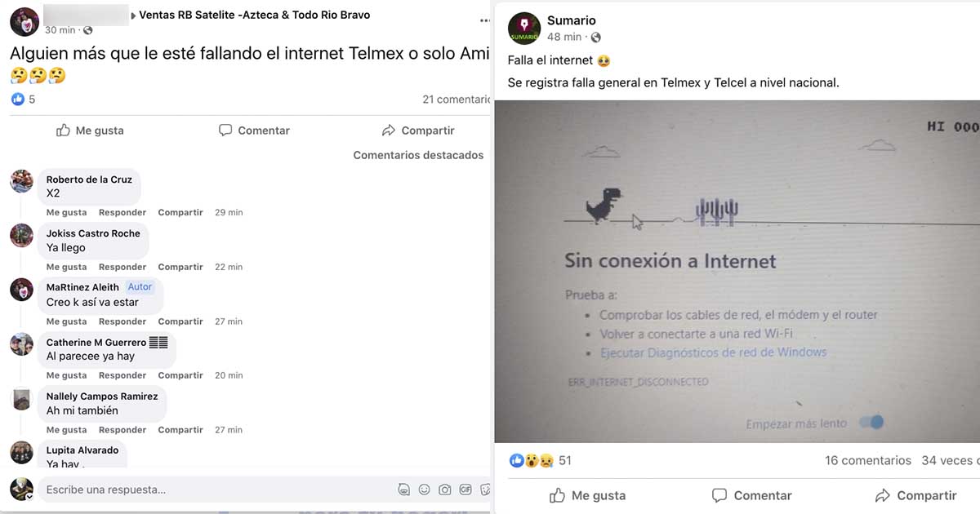The height and width of the screenshot is (514, 980).
Task: Click the camera icon in reply box
Action: tap(444, 490)
